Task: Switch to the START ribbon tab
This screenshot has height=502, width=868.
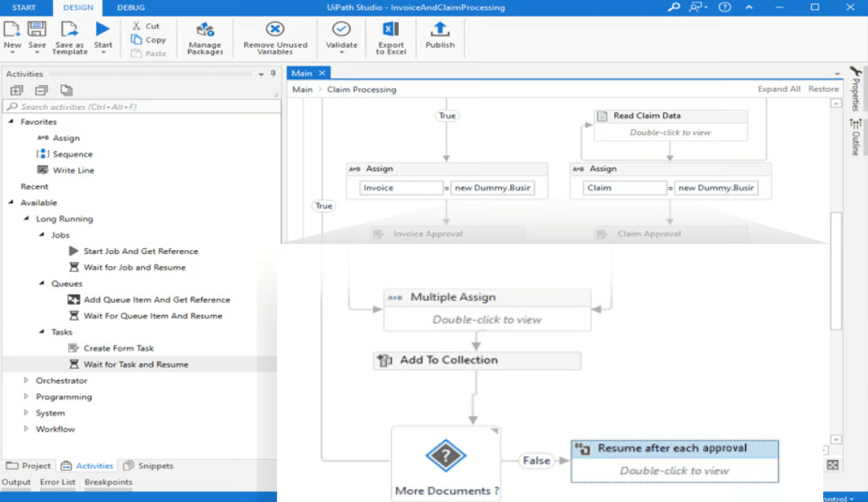Action: 24,7
